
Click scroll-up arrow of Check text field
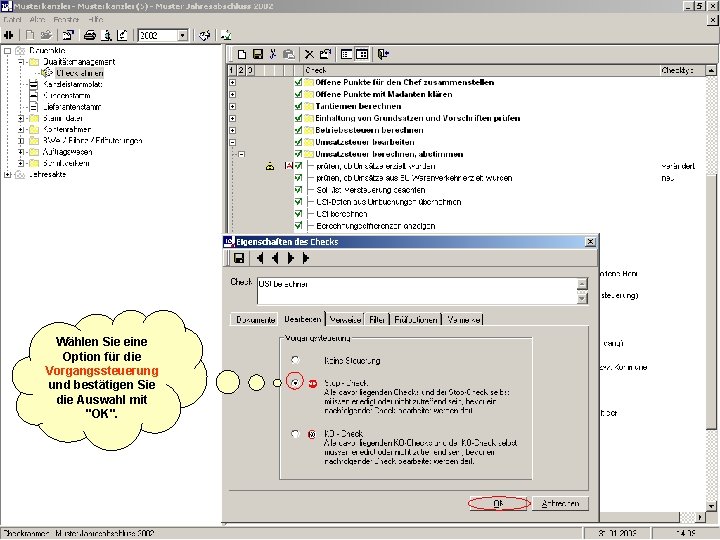(582, 283)
